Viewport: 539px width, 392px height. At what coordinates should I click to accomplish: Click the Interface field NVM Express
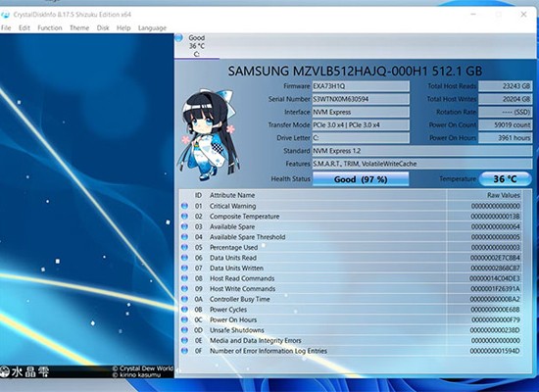point(361,112)
